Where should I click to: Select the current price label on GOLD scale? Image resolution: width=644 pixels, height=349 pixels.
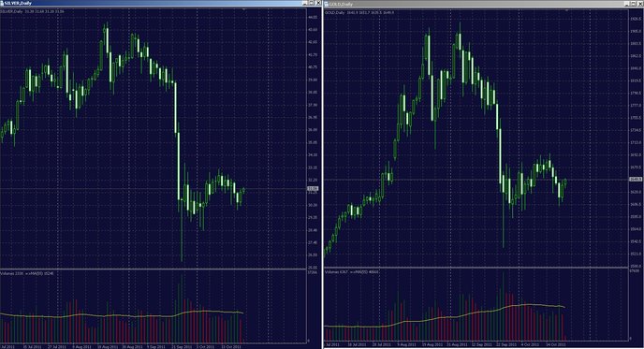click(x=636, y=180)
